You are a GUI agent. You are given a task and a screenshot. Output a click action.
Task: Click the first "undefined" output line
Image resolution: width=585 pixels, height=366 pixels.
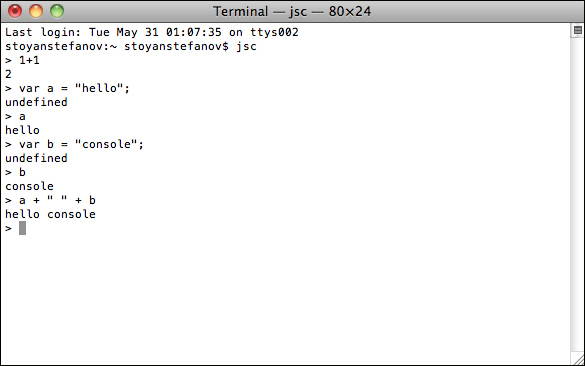point(36,102)
